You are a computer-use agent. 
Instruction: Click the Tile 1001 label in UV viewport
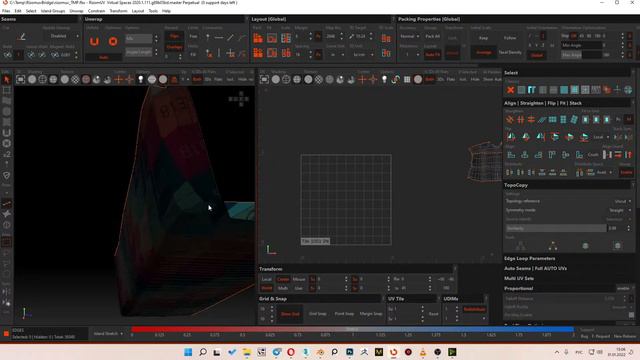tap(316, 241)
